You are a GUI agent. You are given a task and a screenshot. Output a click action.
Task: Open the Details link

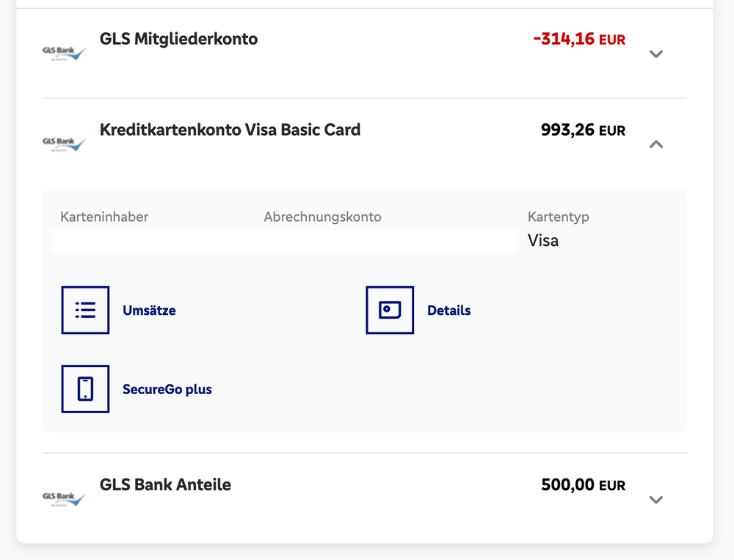[448, 310]
